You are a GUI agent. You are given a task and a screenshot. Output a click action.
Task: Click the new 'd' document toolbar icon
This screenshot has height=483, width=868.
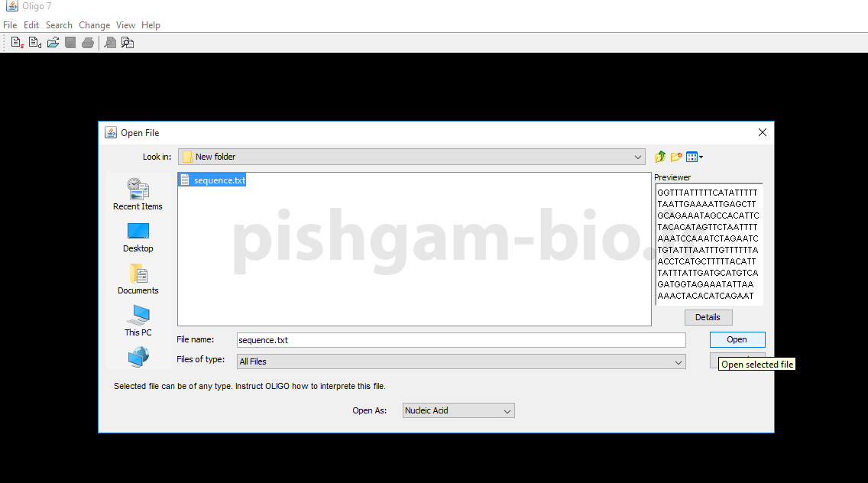point(34,43)
